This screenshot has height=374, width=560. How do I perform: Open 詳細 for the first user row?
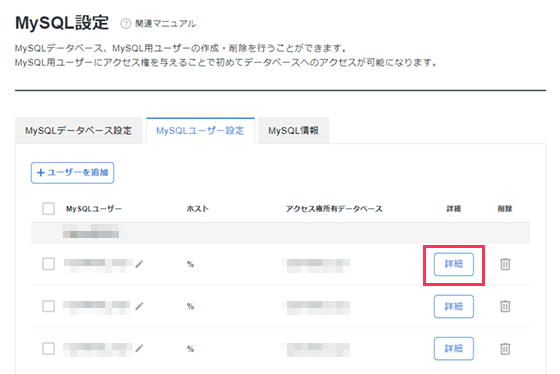click(x=454, y=264)
